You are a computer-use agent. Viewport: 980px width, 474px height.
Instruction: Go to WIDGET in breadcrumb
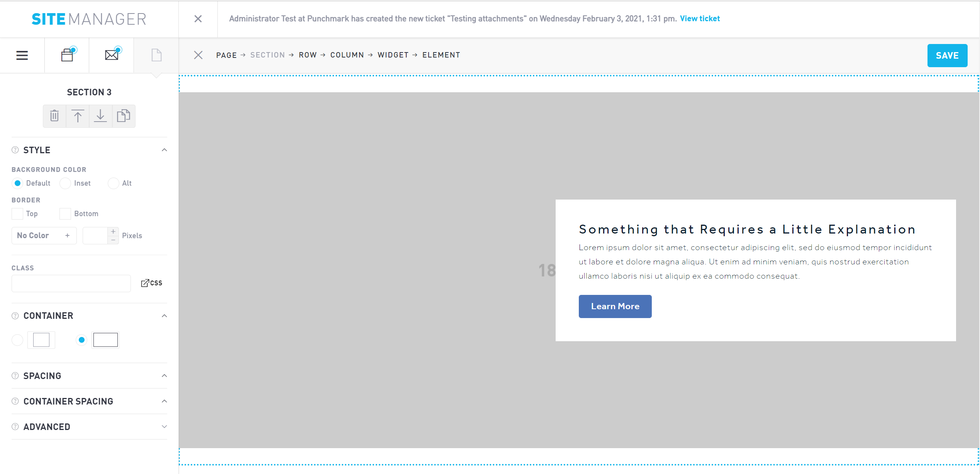(393, 55)
